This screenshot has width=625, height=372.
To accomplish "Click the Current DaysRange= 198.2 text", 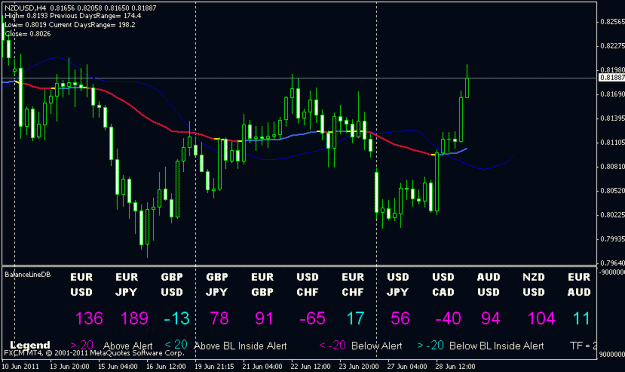I will click(x=92, y=25).
